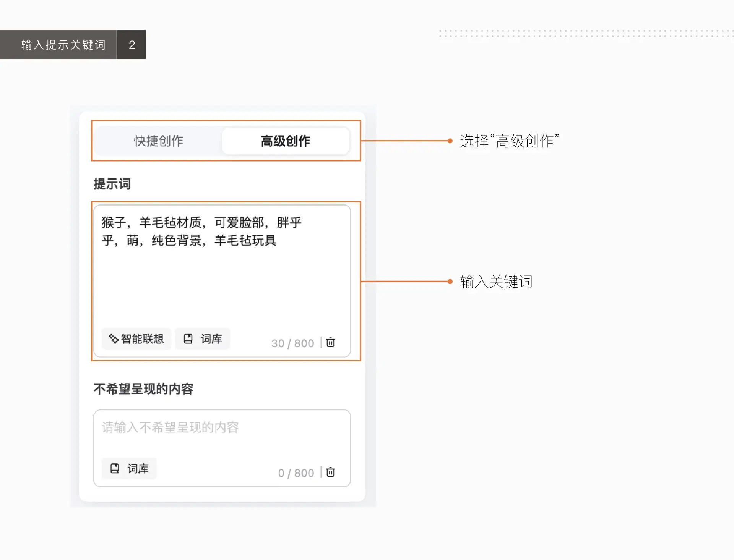Select the sparkle icon inside 智能联想 button
The width and height of the screenshot is (734, 560).
point(114,339)
